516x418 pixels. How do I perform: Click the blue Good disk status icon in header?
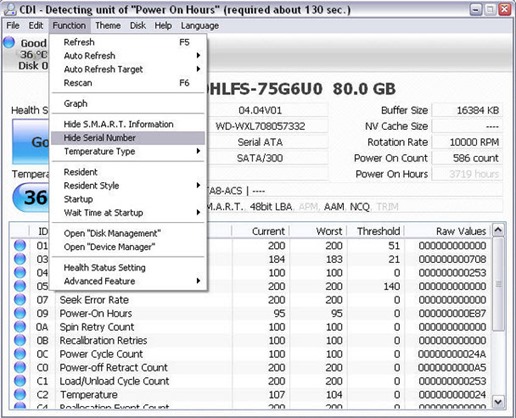9,42
